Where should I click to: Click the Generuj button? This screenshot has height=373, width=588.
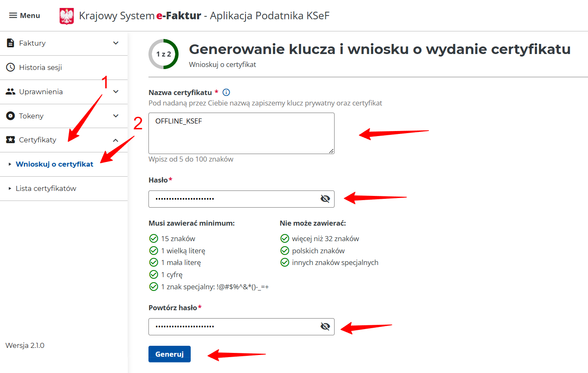(x=169, y=354)
